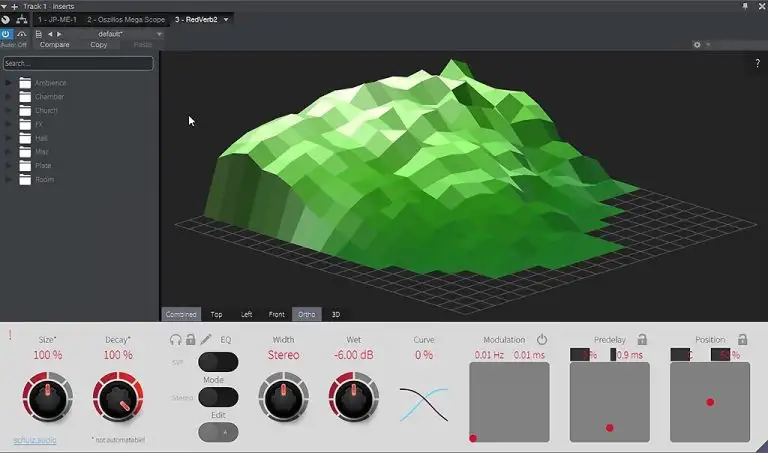
Task: Open the default preset dropdown
Action: click(159, 34)
